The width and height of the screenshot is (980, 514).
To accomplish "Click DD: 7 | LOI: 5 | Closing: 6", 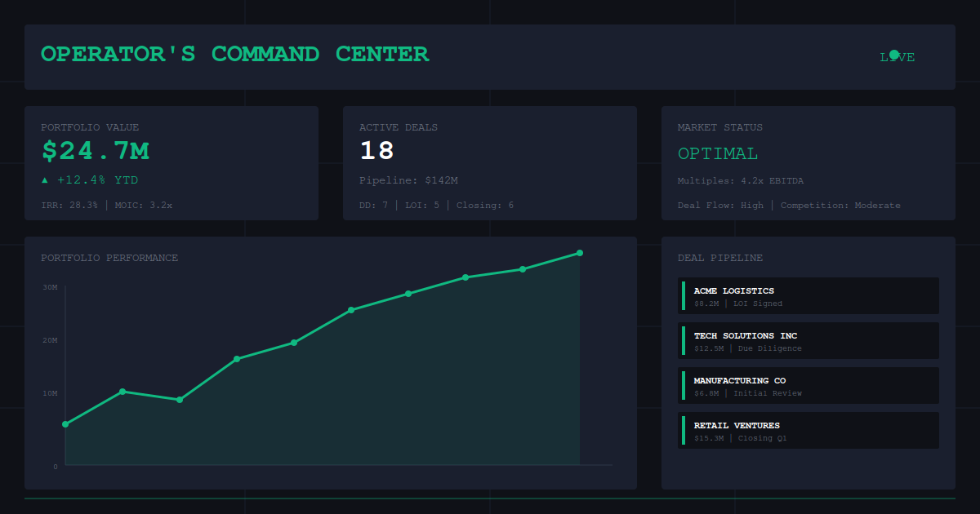I will pyautogui.click(x=437, y=205).
